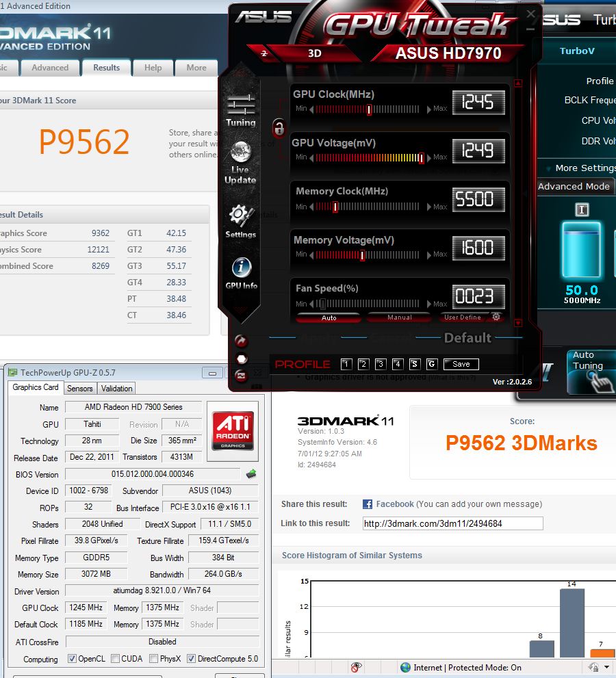Screen dimensions: 616x678
Task: Switch to the Graphics Card tab in GPU-Z
Action: (36, 387)
